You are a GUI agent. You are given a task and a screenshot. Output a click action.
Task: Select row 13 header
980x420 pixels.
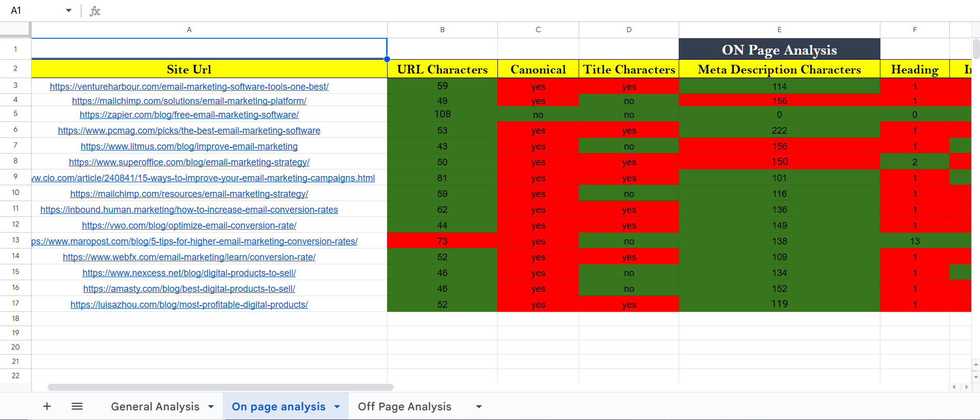click(x=15, y=240)
